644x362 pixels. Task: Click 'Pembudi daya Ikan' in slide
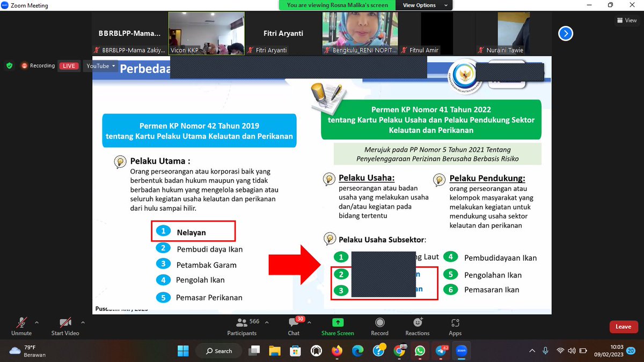tap(210, 249)
